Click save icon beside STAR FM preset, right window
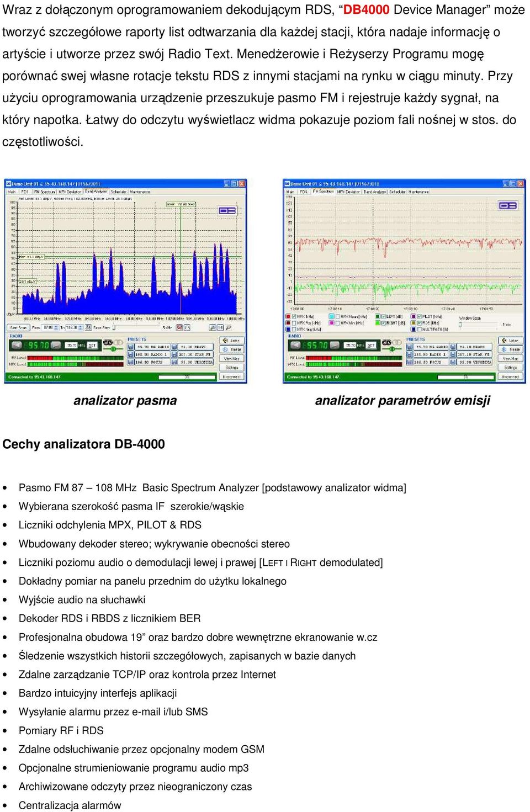The image size is (530, 812). pos(452,354)
